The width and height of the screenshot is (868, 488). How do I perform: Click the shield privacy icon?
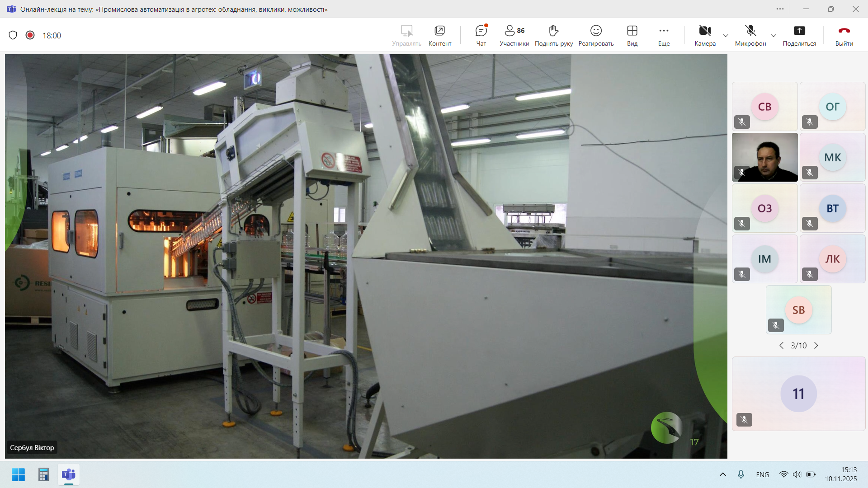point(13,35)
